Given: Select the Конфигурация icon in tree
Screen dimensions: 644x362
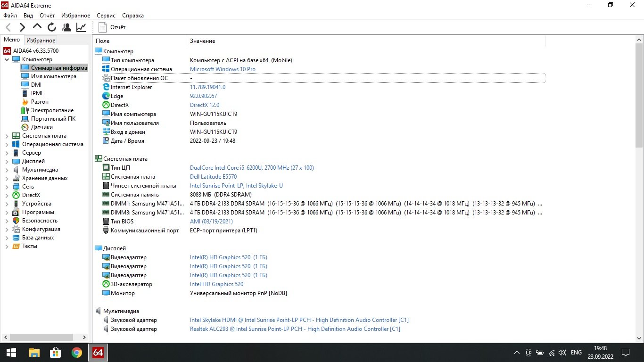Looking at the screenshot, I should click(16, 229).
